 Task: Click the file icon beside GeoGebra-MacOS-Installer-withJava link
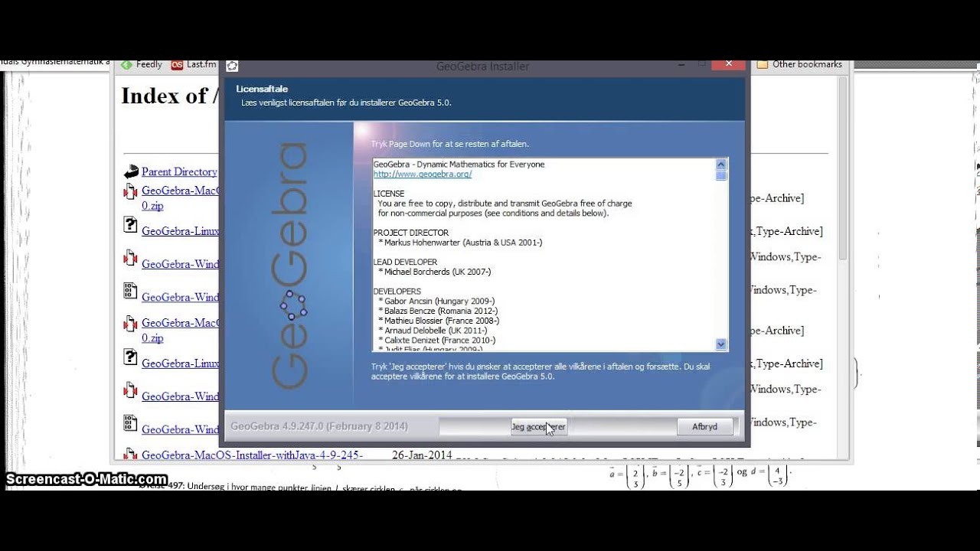pos(130,455)
